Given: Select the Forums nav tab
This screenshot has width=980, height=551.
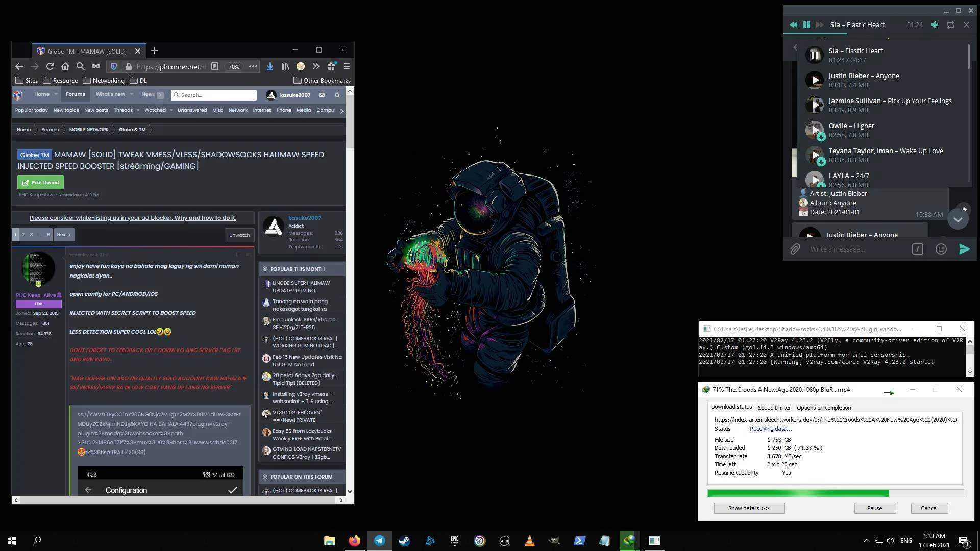Looking at the screenshot, I should coord(75,94).
